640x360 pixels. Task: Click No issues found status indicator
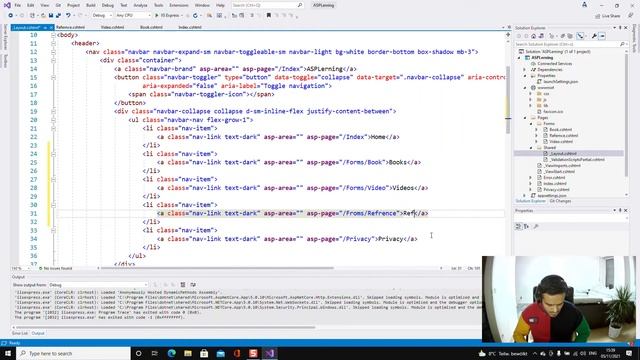point(56,268)
